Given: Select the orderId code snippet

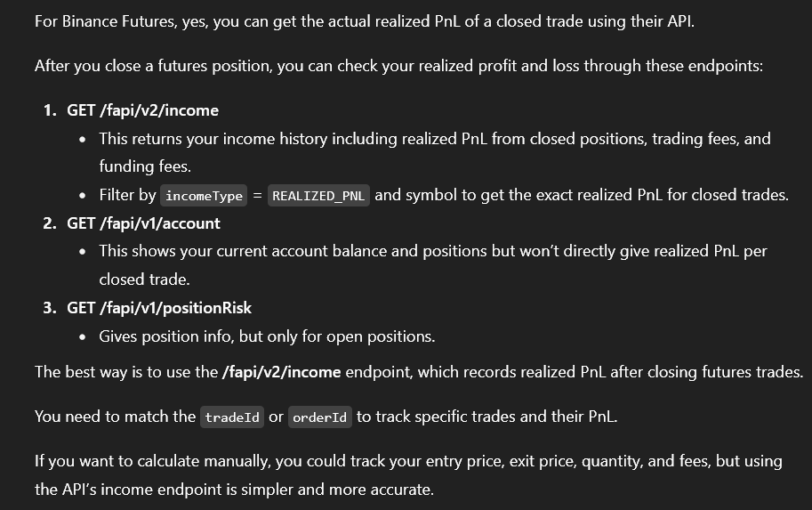Looking at the screenshot, I should pyautogui.click(x=320, y=417).
